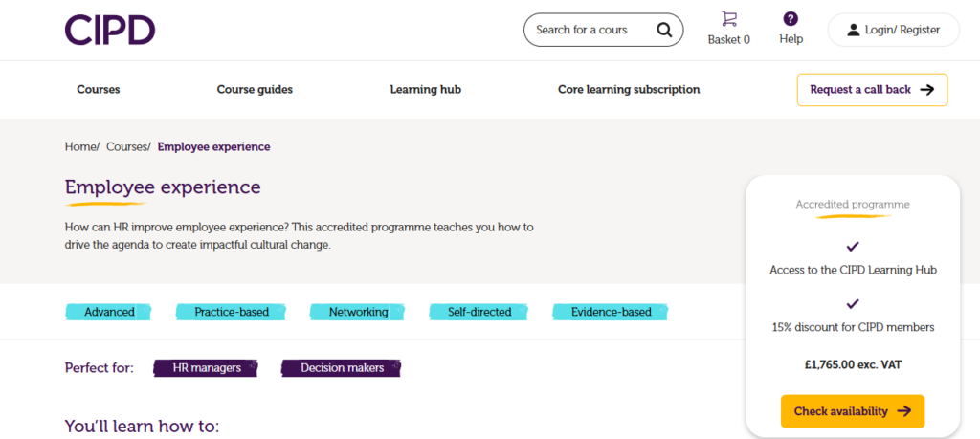Viewport: 980px width, 439px height.
Task: Click the Request a call back button
Action: coord(872,90)
